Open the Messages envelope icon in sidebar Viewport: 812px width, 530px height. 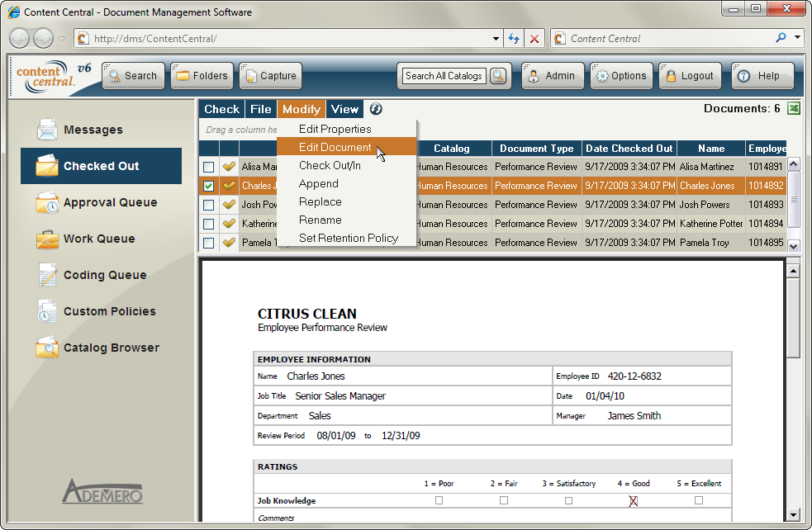click(x=47, y=130)
